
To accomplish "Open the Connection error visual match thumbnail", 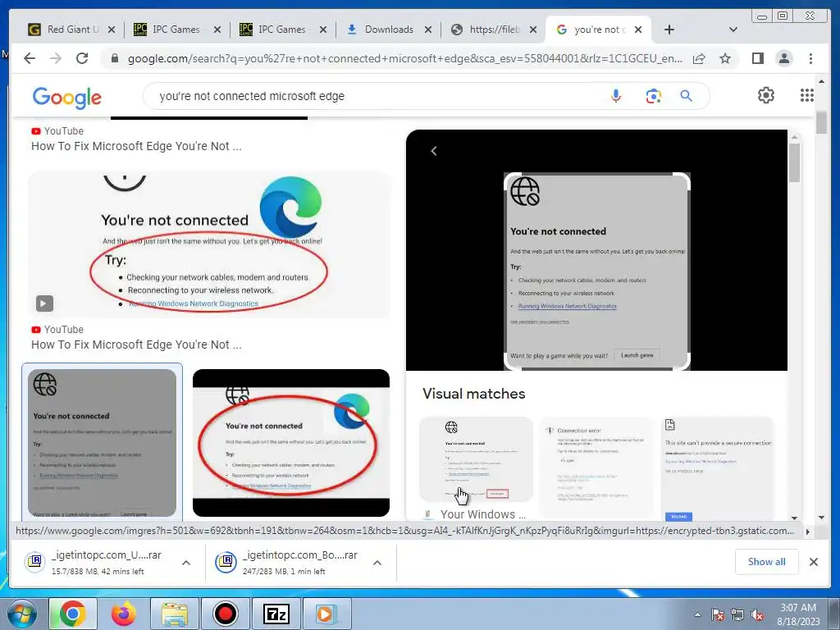I will [x=597, y=466].
